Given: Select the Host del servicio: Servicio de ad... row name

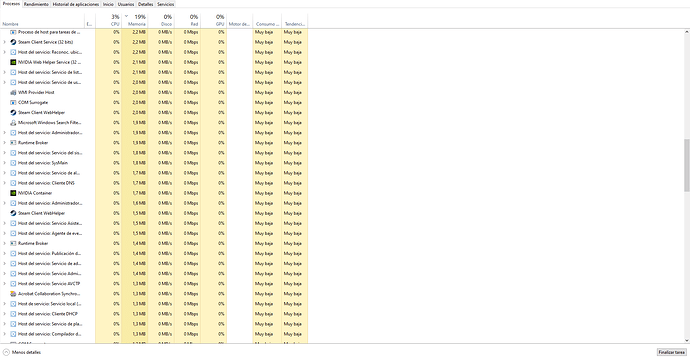Looking at the screenshot, I should pyautogui.click(x=49, y=264).
